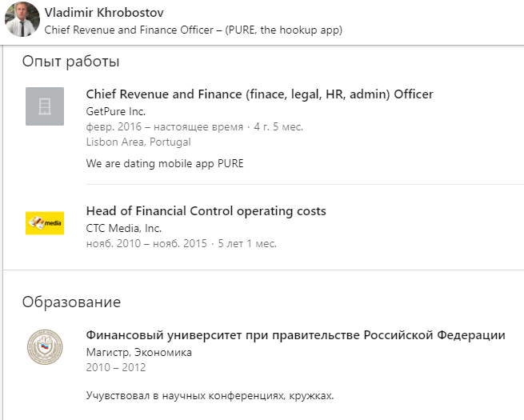
Task: Click the февр. 2016 – настоящее время date range
Action: click(x=165, y=127)
